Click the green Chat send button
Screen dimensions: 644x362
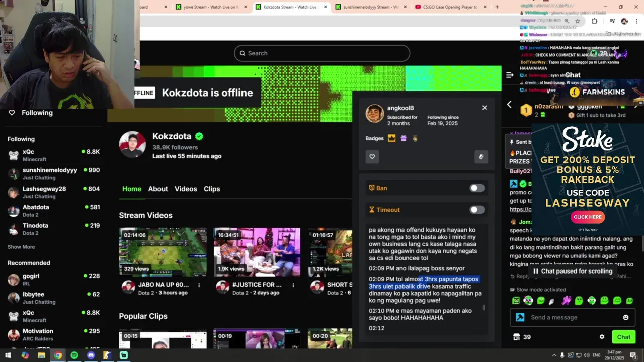623,337
